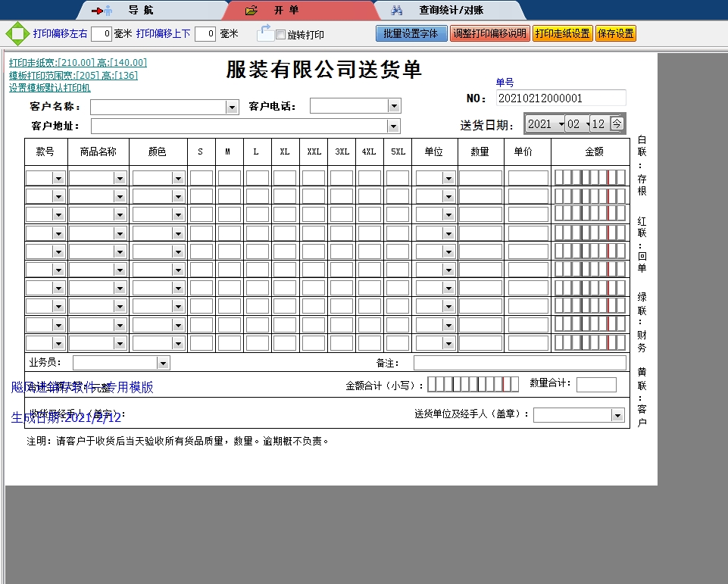The image size is (728, 584).
Task: Open the 送货单位及经手人 dropdown
Action: point(617,415)
